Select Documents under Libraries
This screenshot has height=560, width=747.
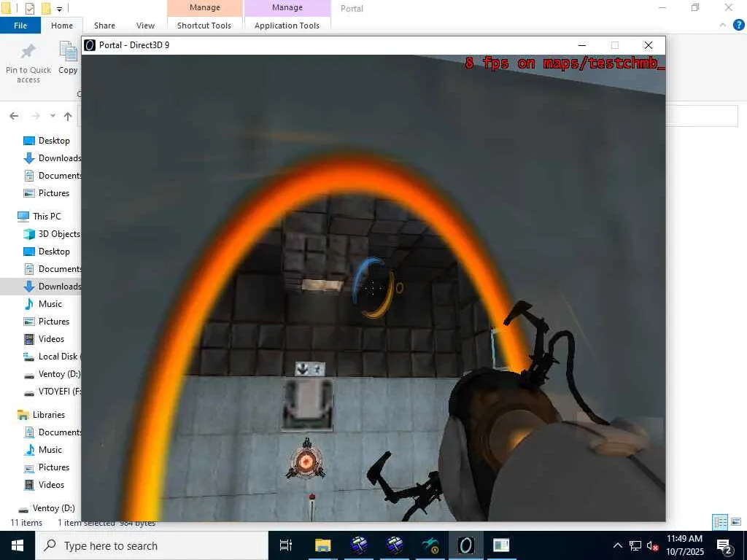pos(53,432)
